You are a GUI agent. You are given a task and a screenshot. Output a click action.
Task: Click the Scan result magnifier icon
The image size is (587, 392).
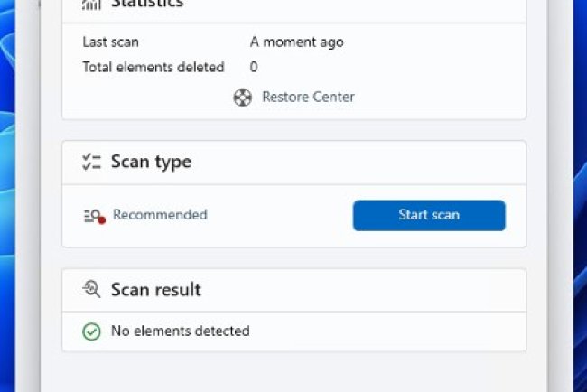[91, 290]
